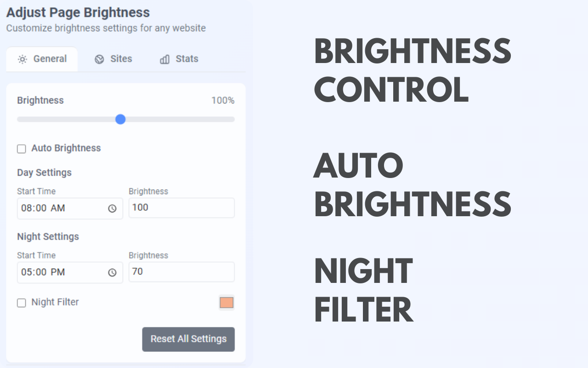Screen dimensions: 588x368
Task: Click the Night Settings brightness field showing 70
Action: click(x=181, y=272)
